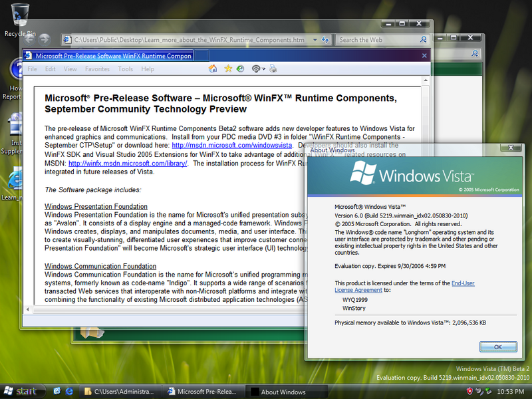The height and width of the screenshot is (399, 532).
Task: Click the red security shield tray icon
Action: tap(469, 391)
